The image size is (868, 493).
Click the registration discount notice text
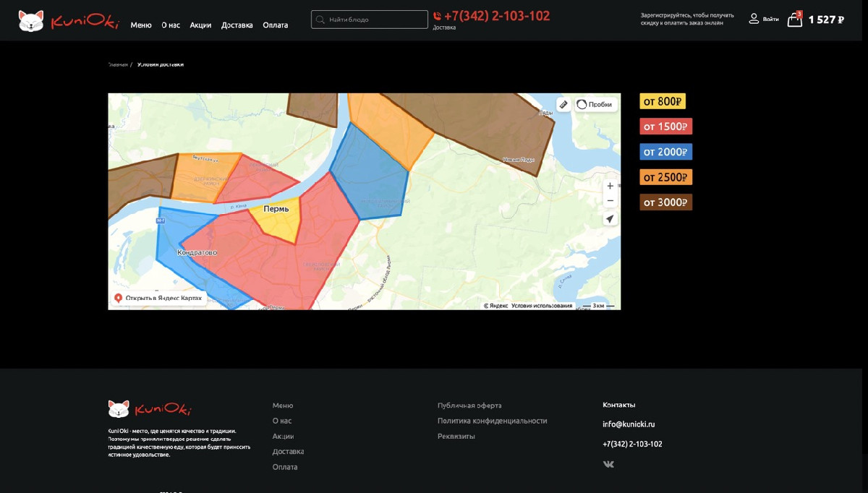point(687,19)
